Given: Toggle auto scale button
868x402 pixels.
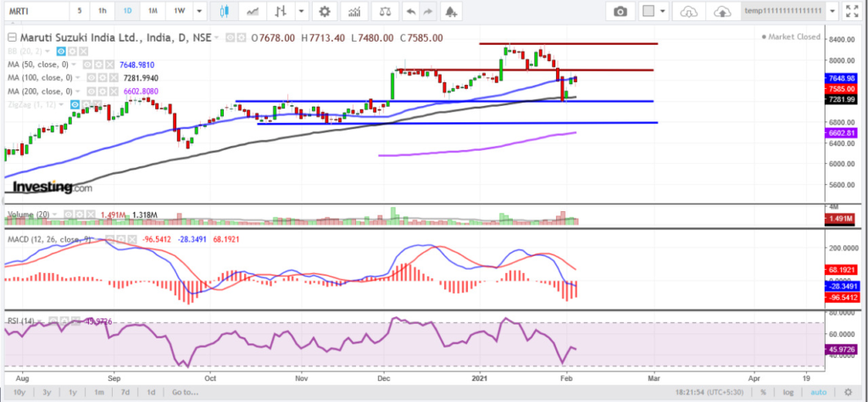Looking at the screenshot, I should 818,392.
